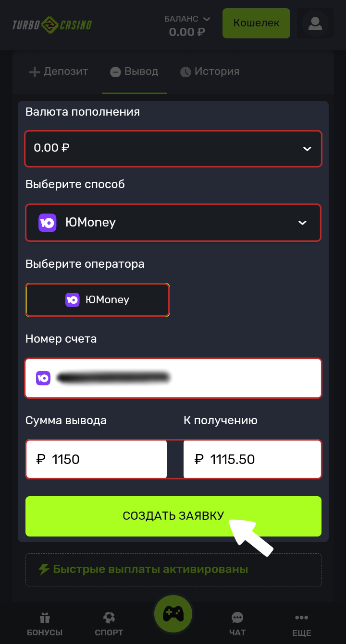This screenshot has width=346, height=644.
Task: Open the Еще three-dots menu
Action: click(x=301, y=618)
